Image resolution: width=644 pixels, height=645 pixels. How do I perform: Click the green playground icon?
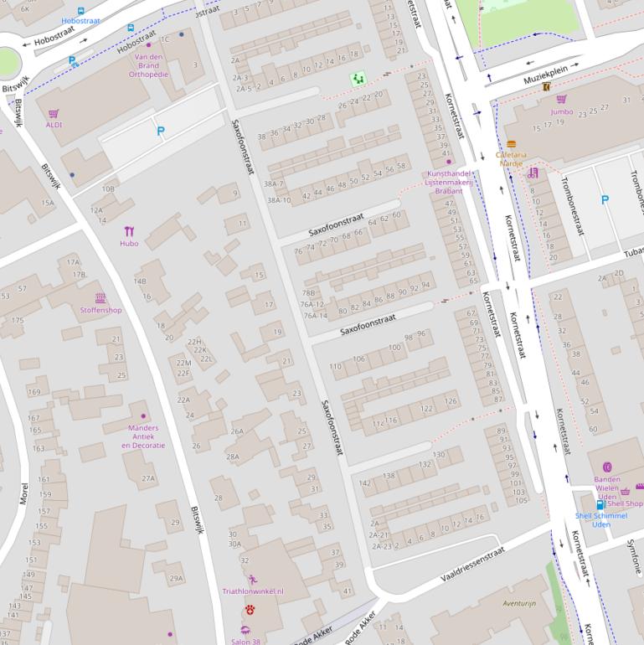click(358, 79)
